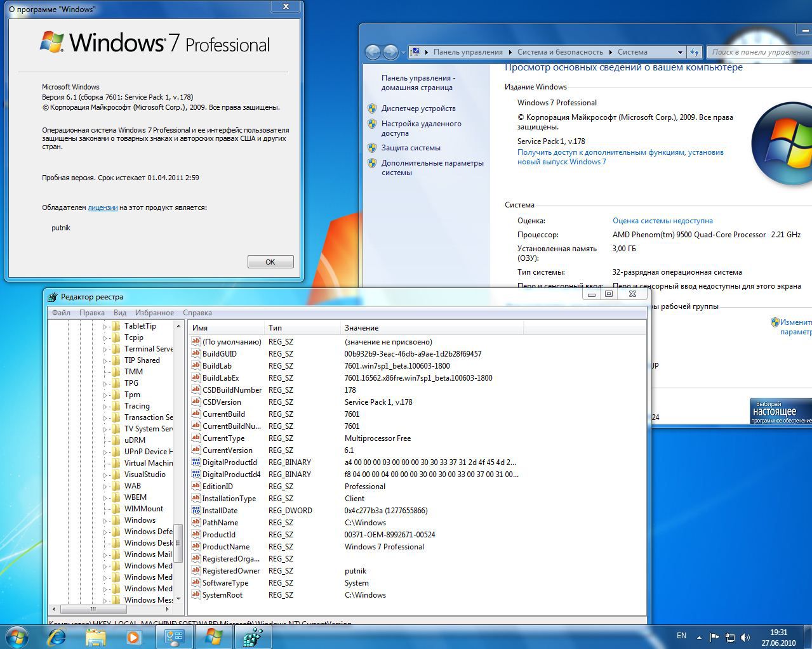
Task: Click the Start orb button
Action: (x=17, y=636)
